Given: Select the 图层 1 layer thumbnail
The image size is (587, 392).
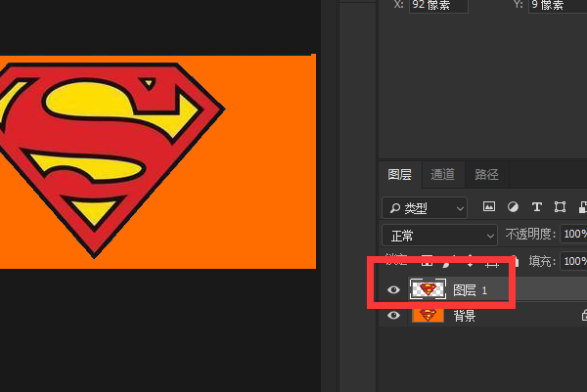Looking at the screenshot, I should pyautogui.click(x=428, y=289).
